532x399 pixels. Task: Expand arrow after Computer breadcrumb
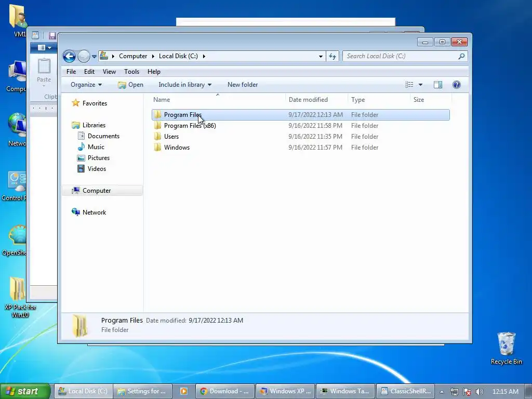(153, 56)
